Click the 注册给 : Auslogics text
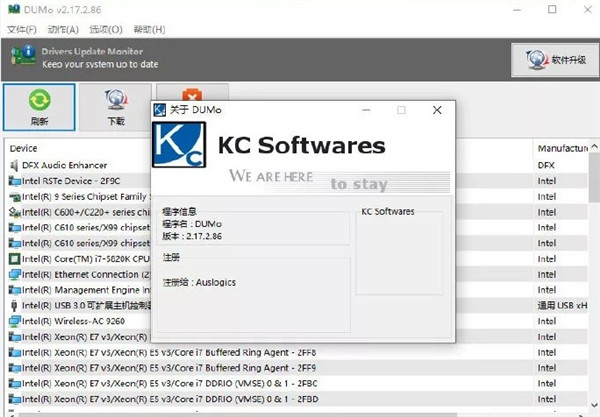 coord(199,283)
